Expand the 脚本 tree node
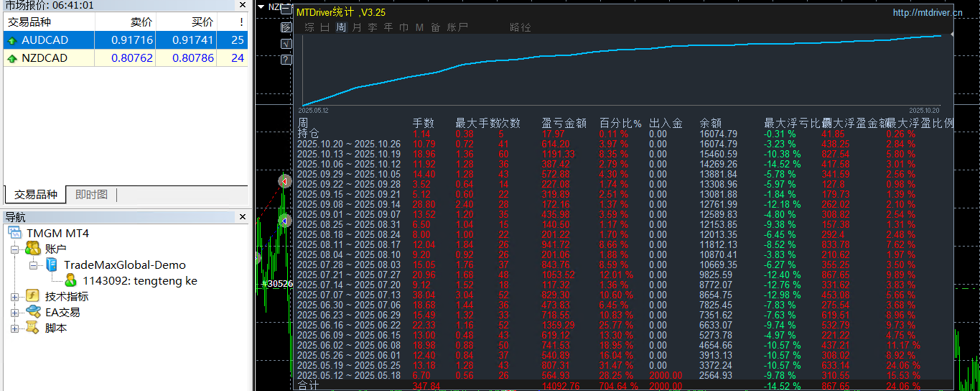The image size is (980, 391). click(x=15, y=328)
